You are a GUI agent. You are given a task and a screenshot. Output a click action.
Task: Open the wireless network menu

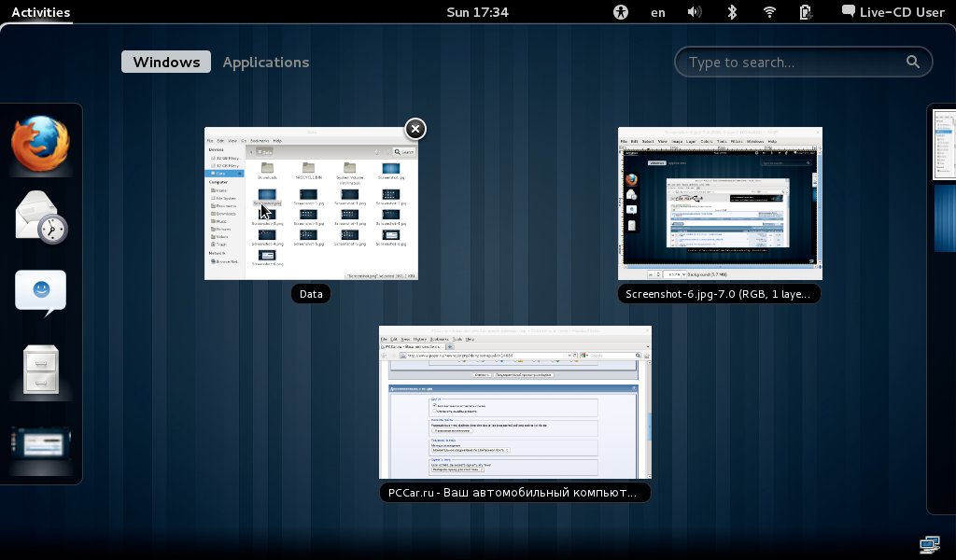click(769, 12)
